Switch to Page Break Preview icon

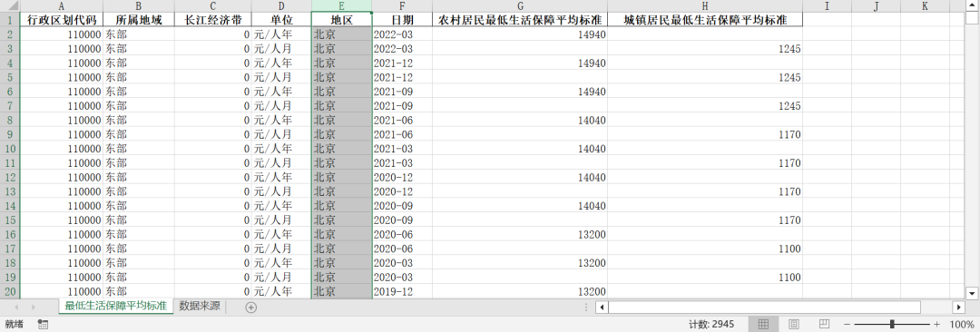coord(824,324)
